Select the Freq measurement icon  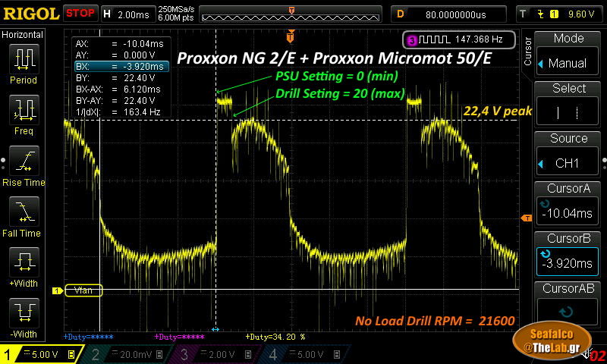tap(24, 110)
